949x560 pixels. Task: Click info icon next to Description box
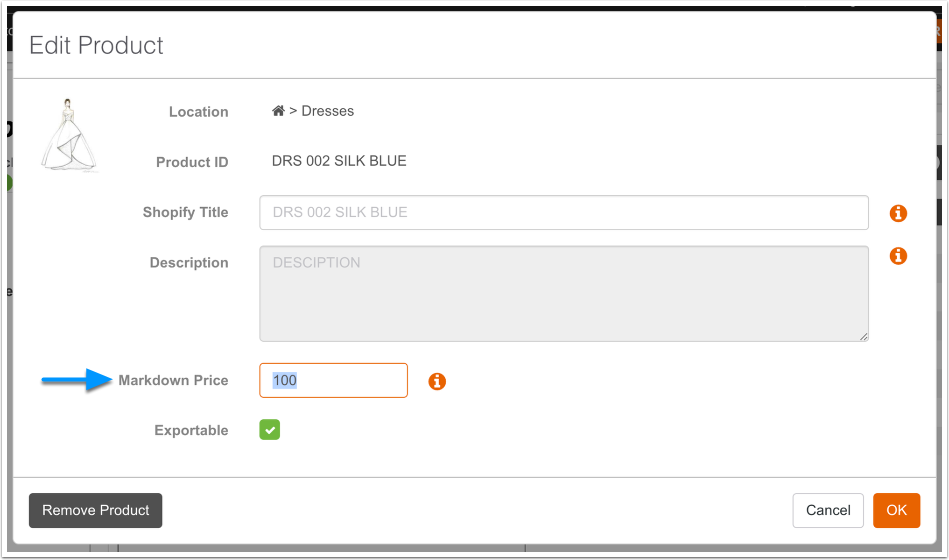[x=898, y=256]
